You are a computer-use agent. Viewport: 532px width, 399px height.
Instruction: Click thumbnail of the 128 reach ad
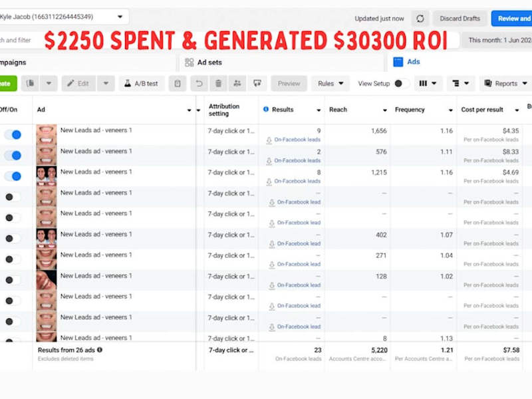(47, 280)
